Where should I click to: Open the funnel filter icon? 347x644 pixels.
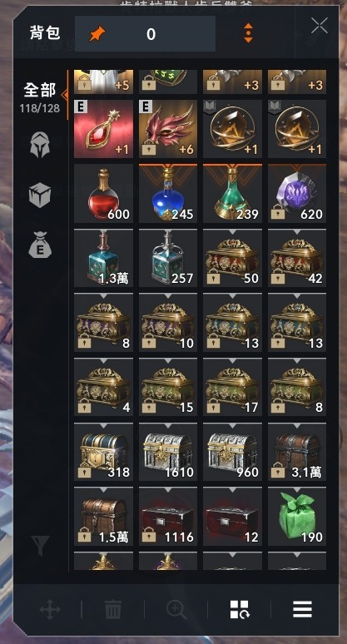tap(41, 546)
